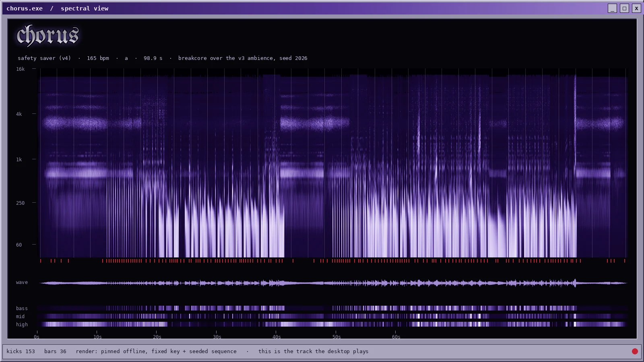This screenshot has height=362, width=644.
Task: Click the 60 frequency axis label
Action: (x=19, y=245)
